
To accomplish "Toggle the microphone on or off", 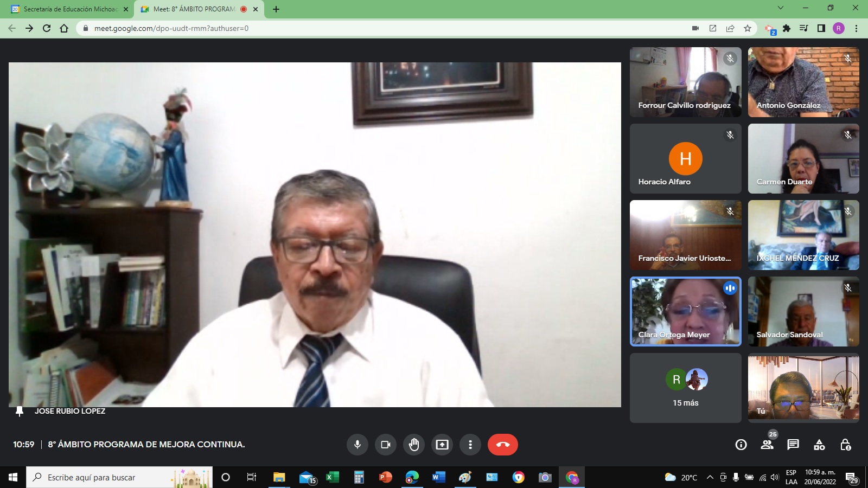I will [x=358, y=445].
